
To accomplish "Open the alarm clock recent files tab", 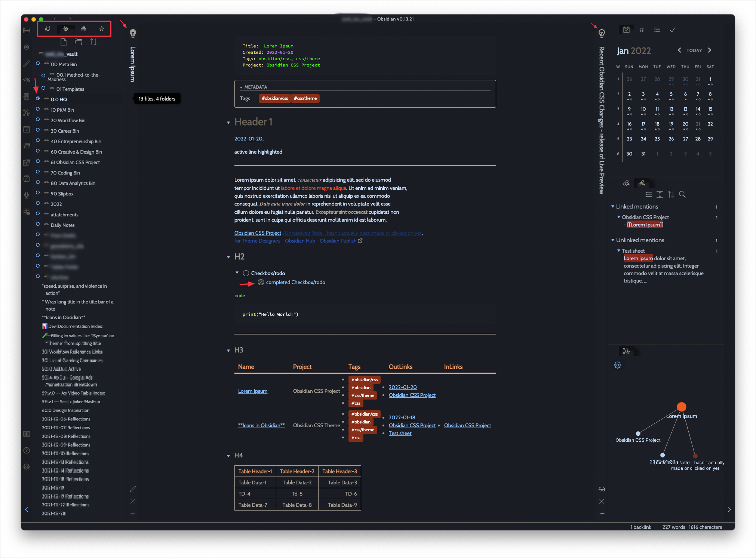I will pyautogui.click(x=48, y=29).
